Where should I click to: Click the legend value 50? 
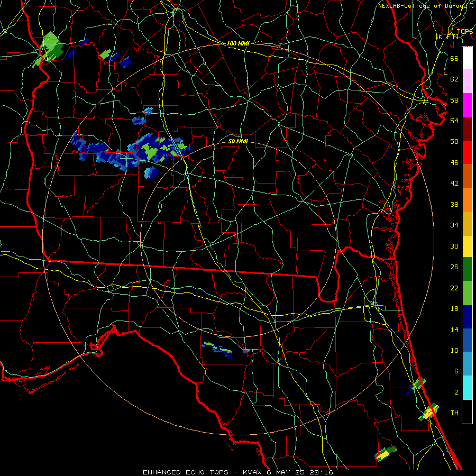pos(454,142)
